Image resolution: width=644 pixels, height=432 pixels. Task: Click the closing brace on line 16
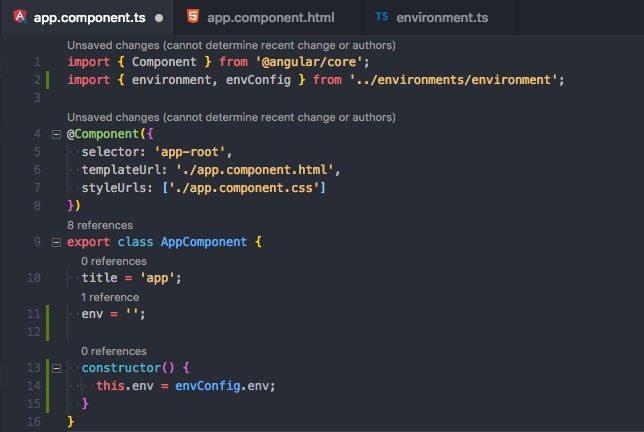click(x=71, y=421)
